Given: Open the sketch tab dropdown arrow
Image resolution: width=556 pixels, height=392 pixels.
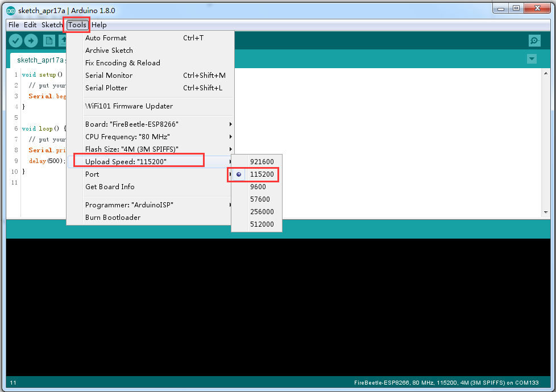Looking at the screenshot, I should coord(532,59).
